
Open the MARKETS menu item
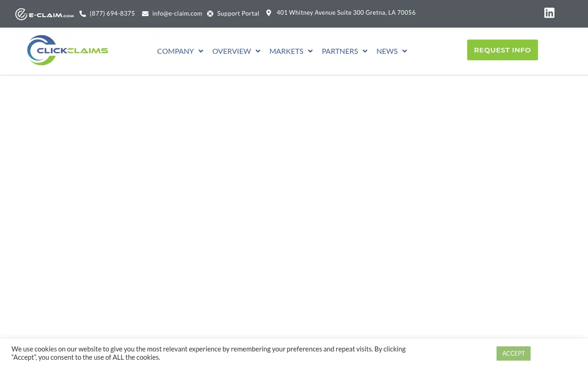tap(286, 51)
